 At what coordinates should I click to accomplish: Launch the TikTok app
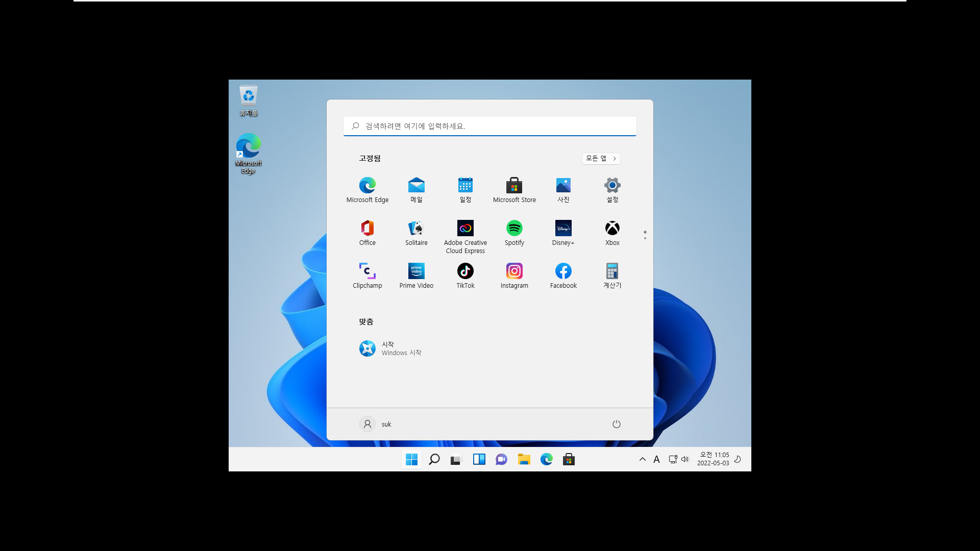(x=465, y=275)
